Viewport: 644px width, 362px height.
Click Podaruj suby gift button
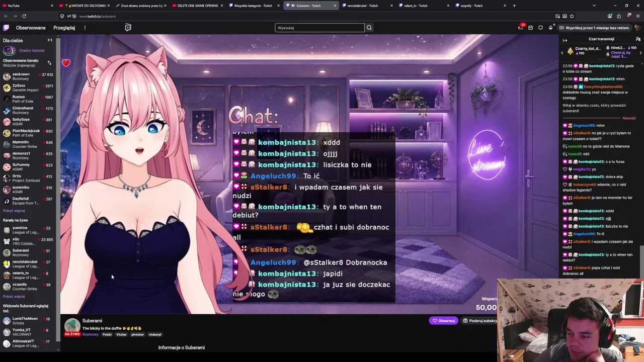click(480, 321)
